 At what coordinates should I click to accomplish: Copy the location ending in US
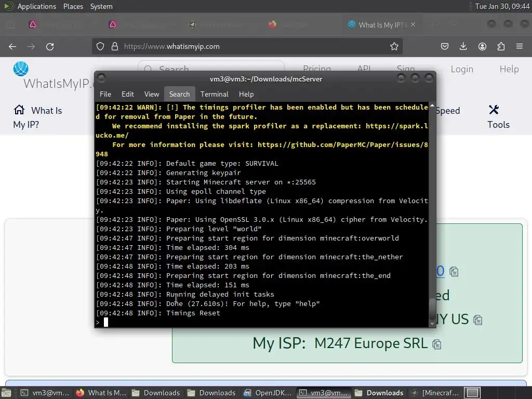point(478,320)
